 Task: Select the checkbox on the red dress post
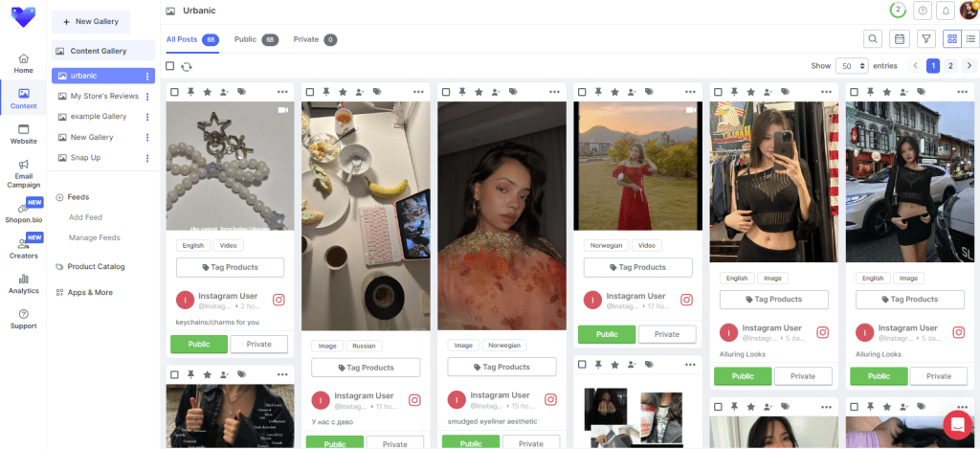(583, 92)
